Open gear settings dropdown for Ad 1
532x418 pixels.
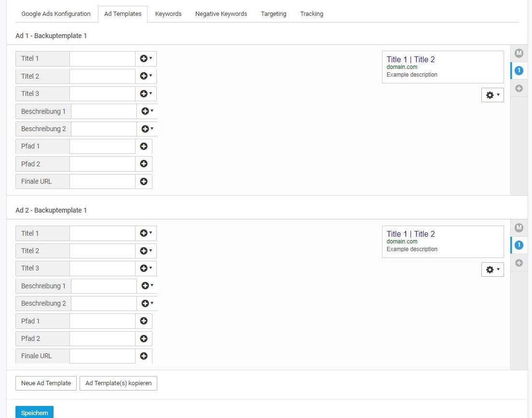(492, 95)
